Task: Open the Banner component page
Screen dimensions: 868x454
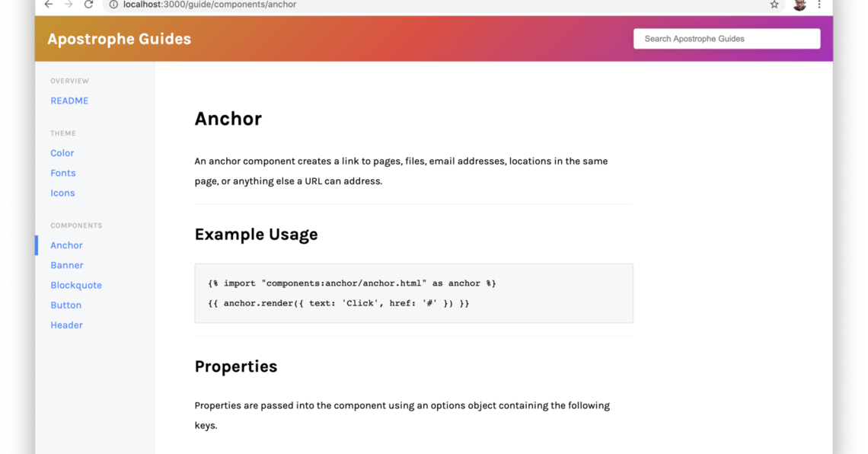Action: point(66,264)
